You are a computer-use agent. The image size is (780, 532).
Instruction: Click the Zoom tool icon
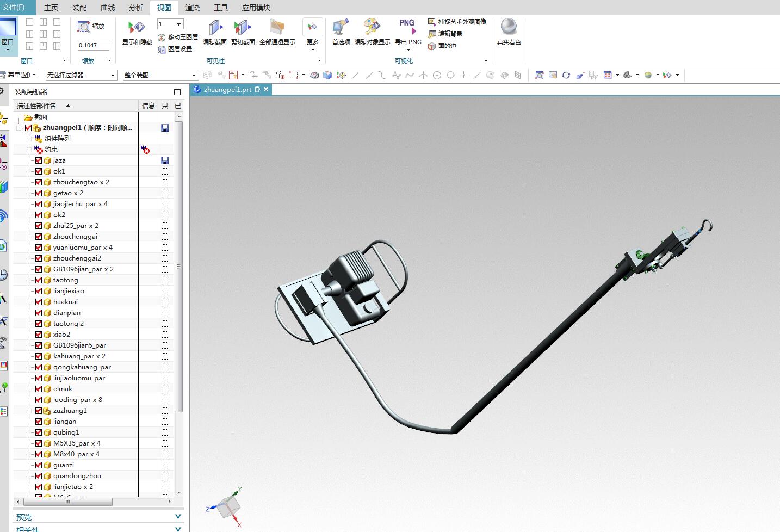click(x=84, y=27)
